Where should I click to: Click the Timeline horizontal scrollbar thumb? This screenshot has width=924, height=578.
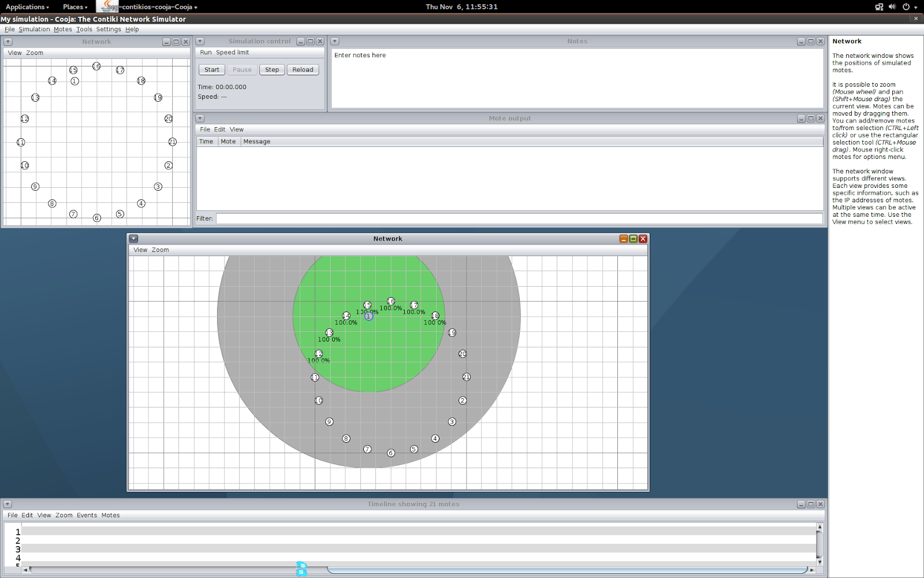[567, 570]
